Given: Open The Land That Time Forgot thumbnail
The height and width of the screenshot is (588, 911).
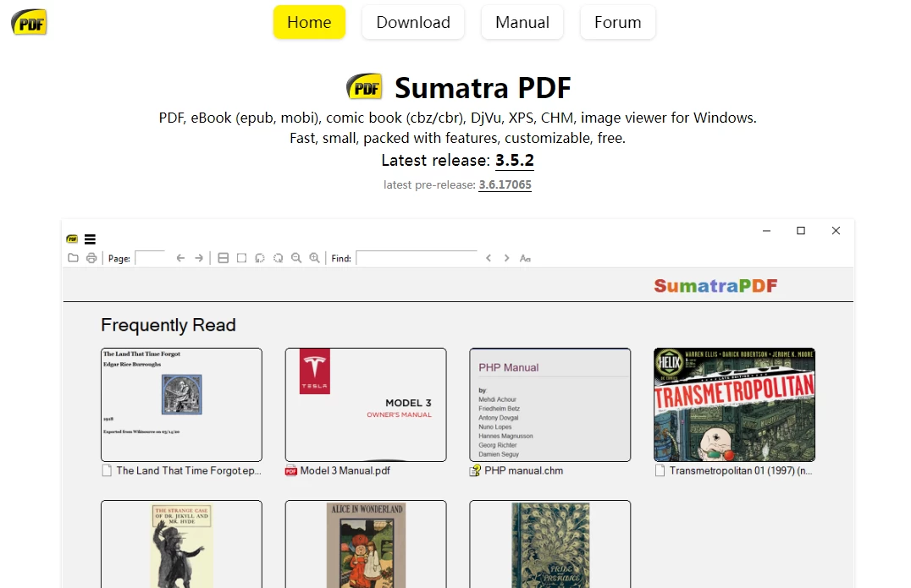Looking at the screenshot, I should 181,404.
